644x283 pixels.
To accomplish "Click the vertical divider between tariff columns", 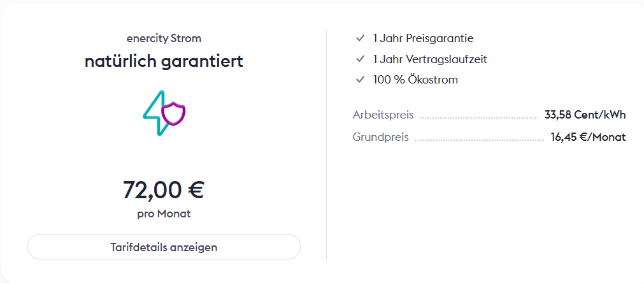I will click(x=326, y=145).
